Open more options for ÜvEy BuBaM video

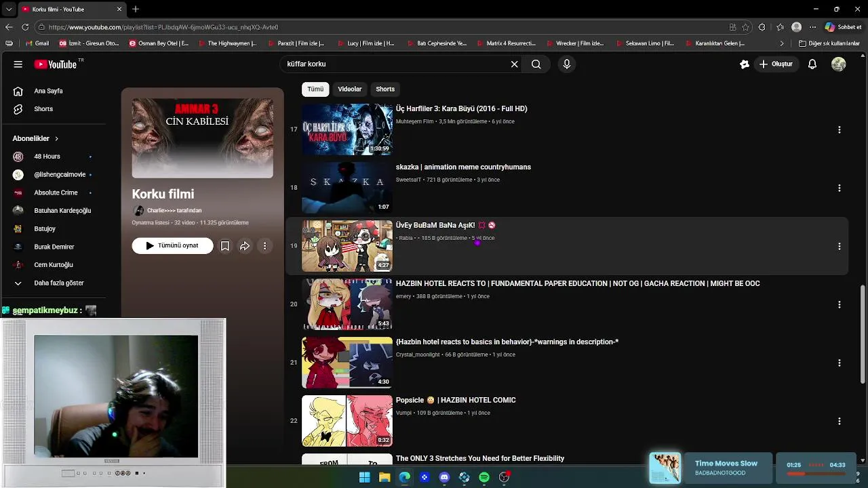pyautogui.click(x=839, y=246)
